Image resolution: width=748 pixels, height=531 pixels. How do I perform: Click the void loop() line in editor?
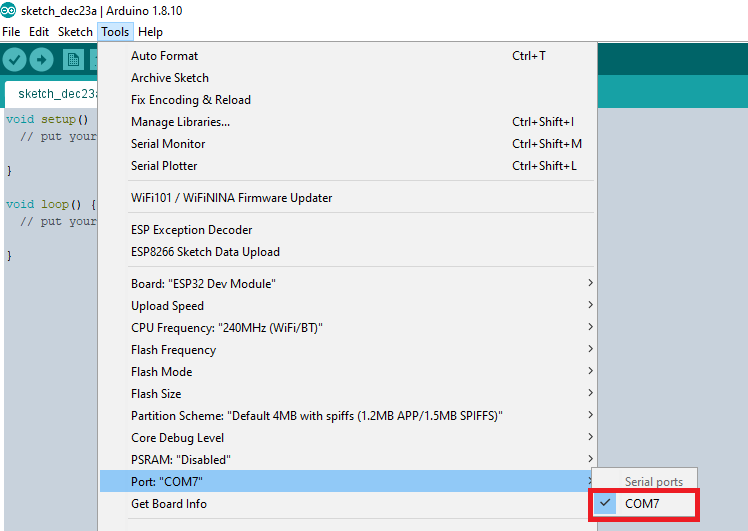(x=51, y=204)
